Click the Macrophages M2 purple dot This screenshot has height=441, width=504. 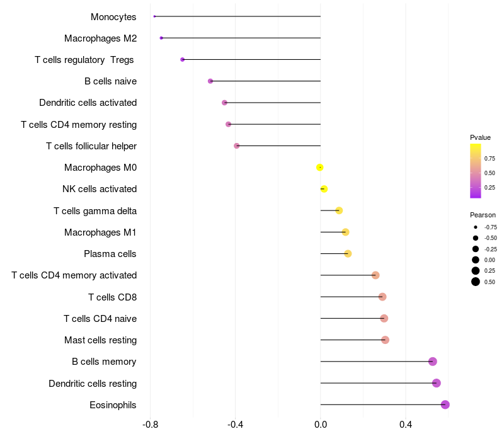coord(161,38)
